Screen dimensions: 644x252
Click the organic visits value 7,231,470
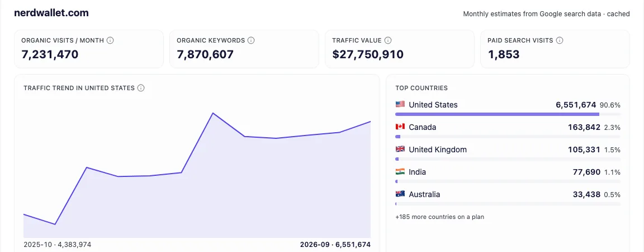point(50,54)
